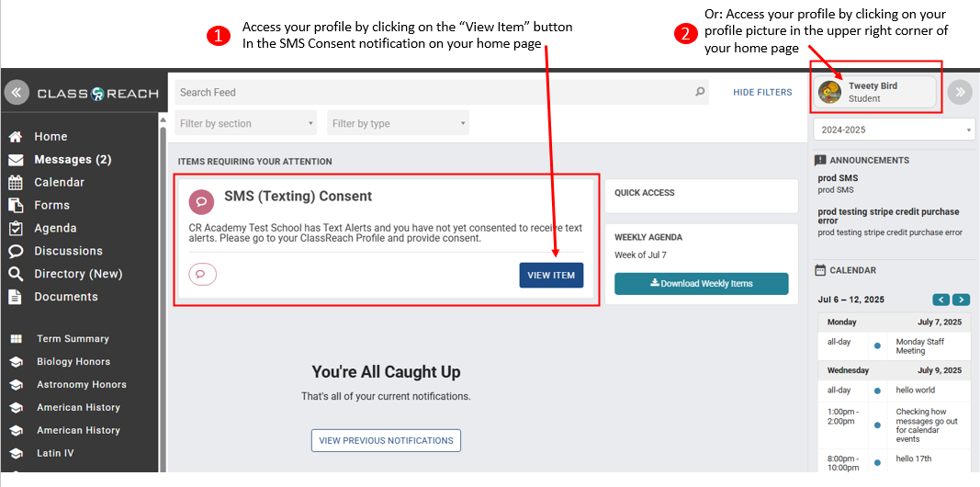Screen dimensions: 980x487
Task: Collapse right panel with double-chevron button
Action: coord(960,93)
